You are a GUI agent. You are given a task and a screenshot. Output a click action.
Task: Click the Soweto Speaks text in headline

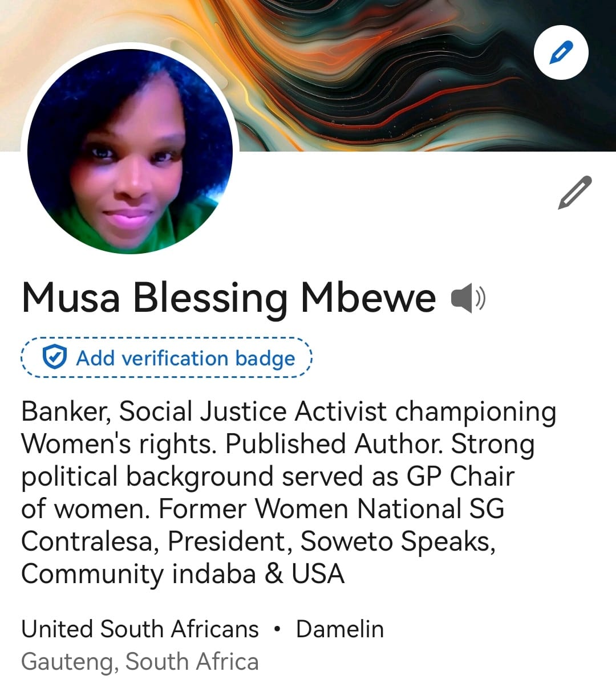(x=398, y=542)
